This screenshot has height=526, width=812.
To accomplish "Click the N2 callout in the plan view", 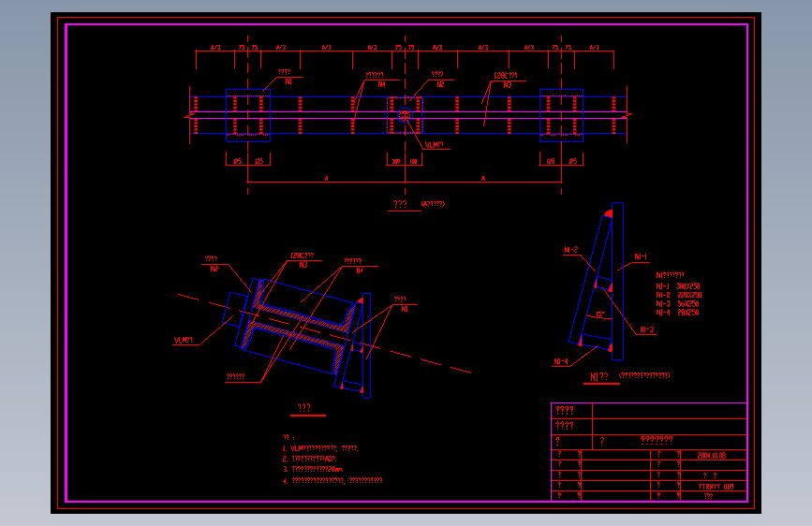I will click(x=440, y=85).
